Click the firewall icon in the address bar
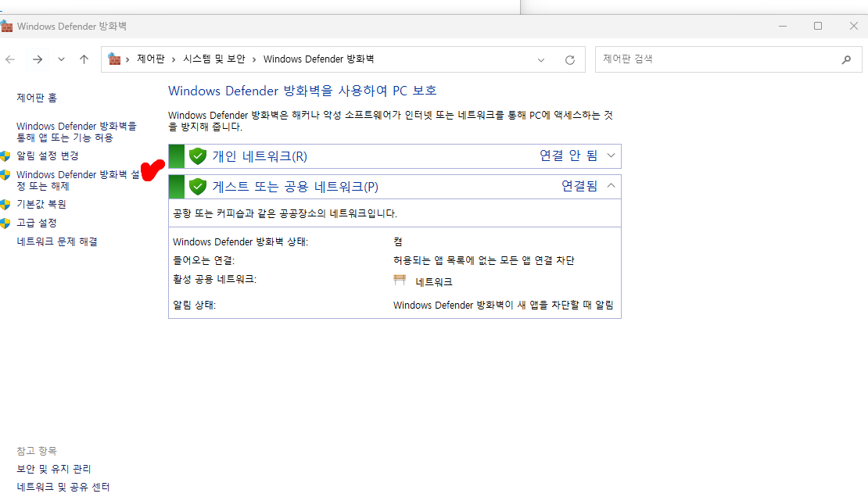 (115, 59)
